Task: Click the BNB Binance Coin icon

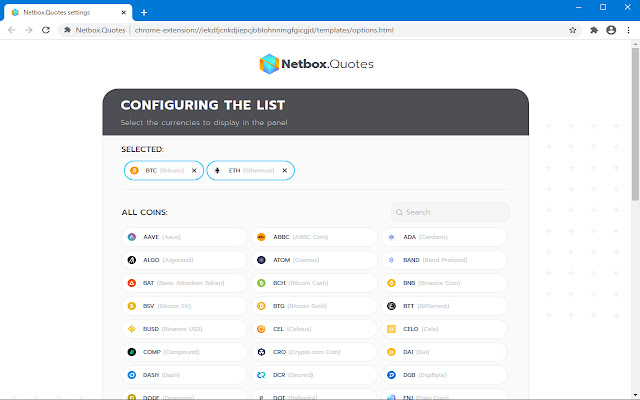Action: point(391,283)
